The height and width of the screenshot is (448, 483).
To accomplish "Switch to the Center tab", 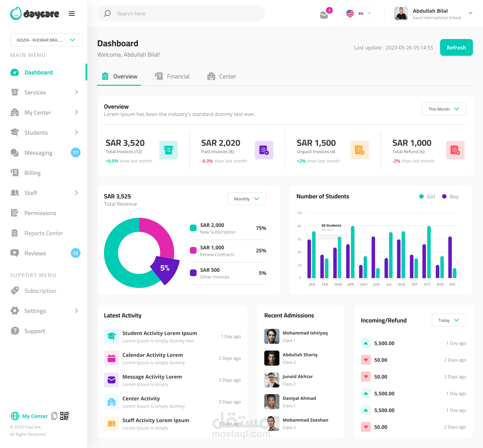I will [222, 76].
